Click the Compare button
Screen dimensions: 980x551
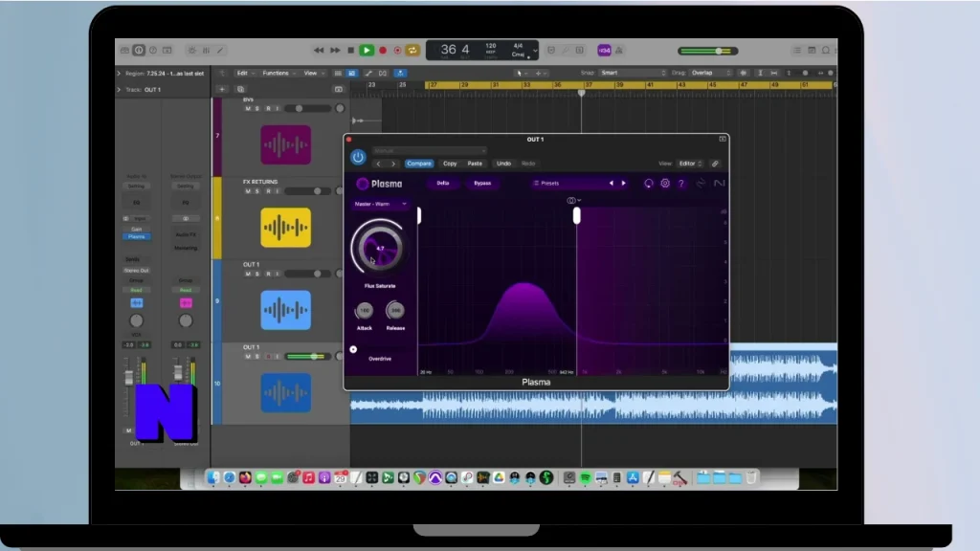pyautogui.click(x=419, y=164)
